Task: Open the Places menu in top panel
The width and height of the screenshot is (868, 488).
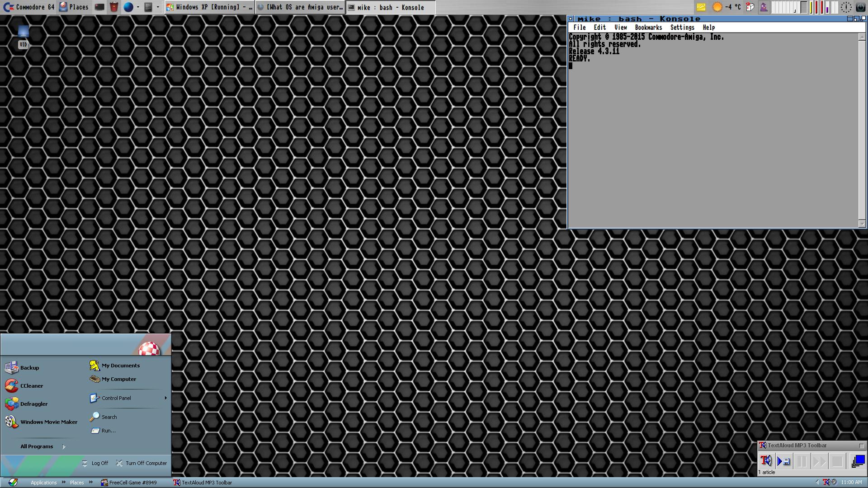Action: (74, 7)
